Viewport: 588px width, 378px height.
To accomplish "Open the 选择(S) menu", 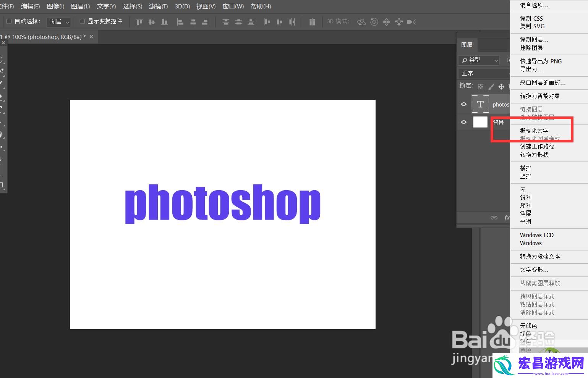I will [133, 6].
